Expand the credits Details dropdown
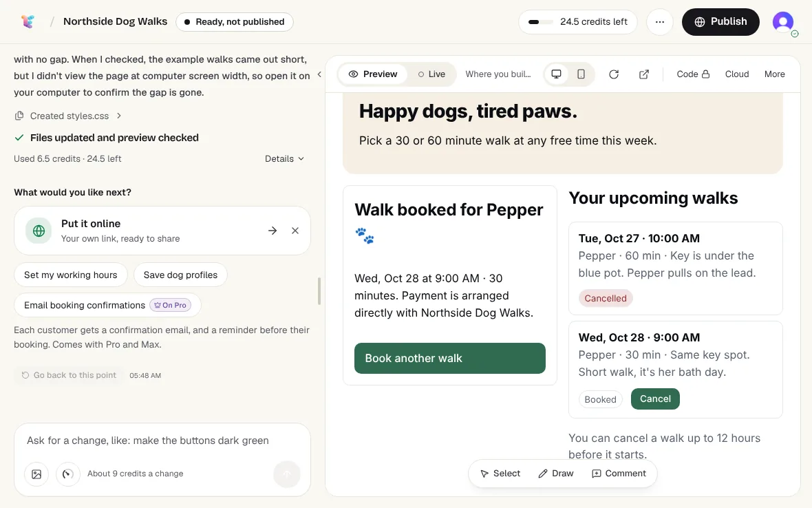The image size is (812, 508). pos(284,159)
